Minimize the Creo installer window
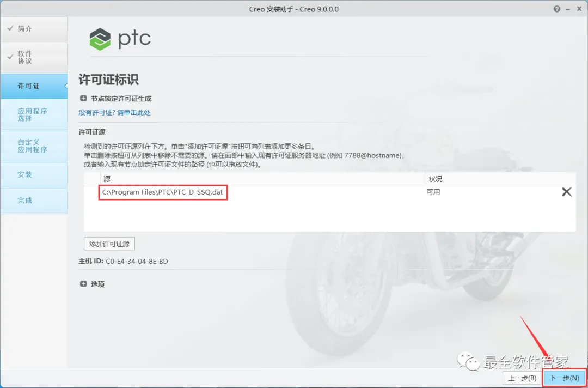This screenshot has height=388, width=588. tap(568, 9)
